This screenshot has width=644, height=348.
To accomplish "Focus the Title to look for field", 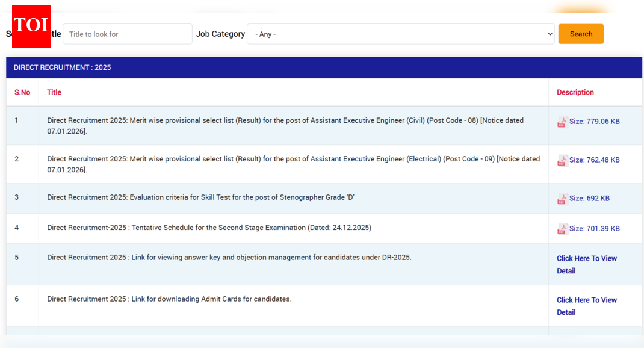I will [x=127, y=34].
